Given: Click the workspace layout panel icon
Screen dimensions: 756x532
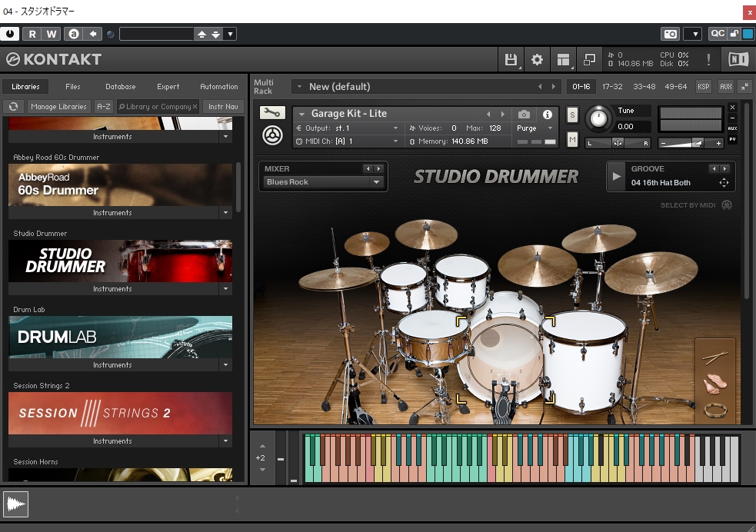Looking at the screenshot, I should click(563, 59).
